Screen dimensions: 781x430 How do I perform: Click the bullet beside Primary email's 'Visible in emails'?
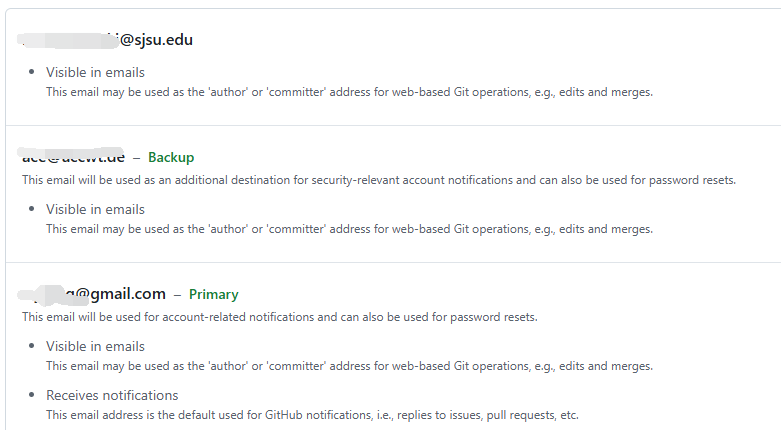point(32,346)
